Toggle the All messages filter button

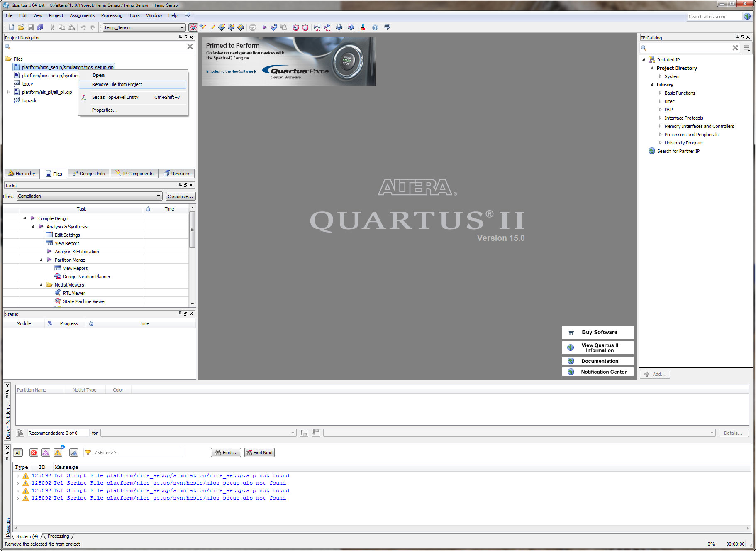[x=18, y=453]
